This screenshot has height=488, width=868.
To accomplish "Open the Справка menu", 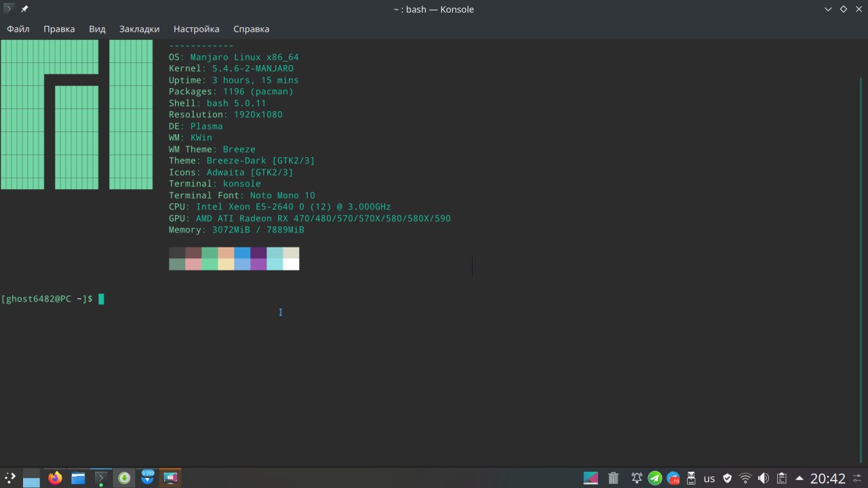I will [251, 29].
